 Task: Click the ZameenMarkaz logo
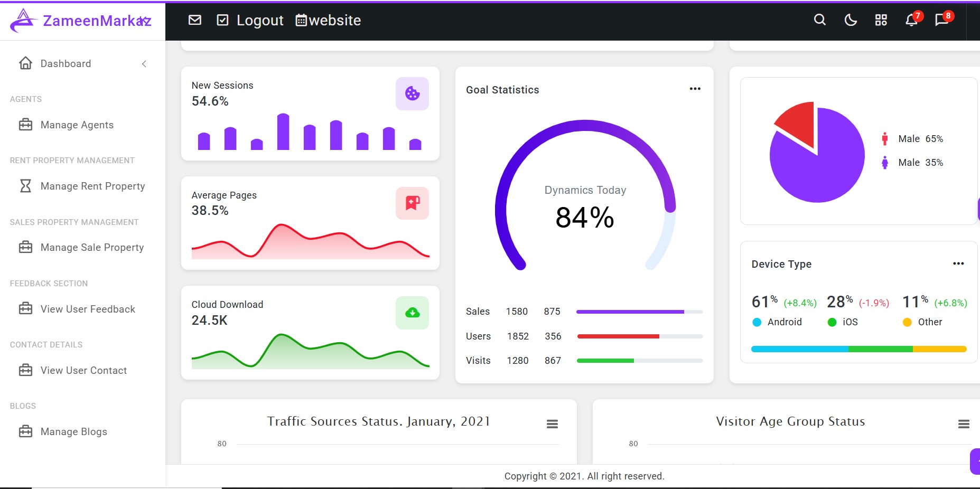click(x=81, y=21)
